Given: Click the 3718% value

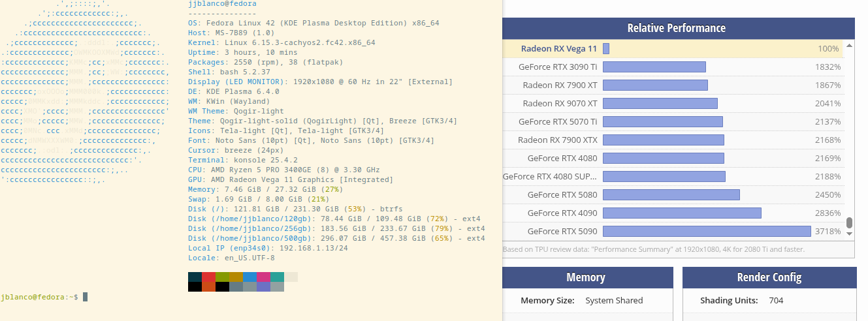Looking at the screenshot, I should point(828,231).
